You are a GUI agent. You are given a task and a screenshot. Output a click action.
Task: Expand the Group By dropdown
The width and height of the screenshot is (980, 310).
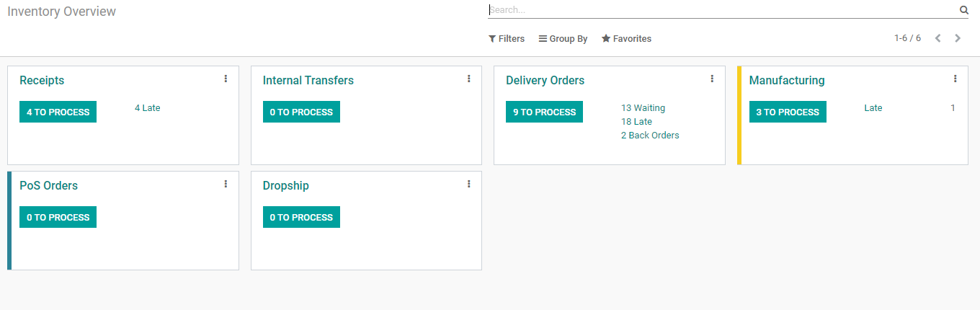(563, 39)
